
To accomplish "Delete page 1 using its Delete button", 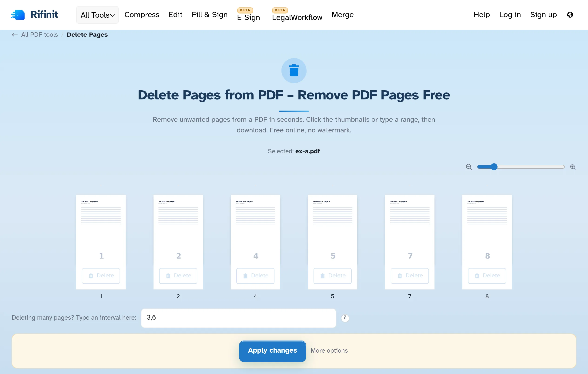I will (101, 276).
